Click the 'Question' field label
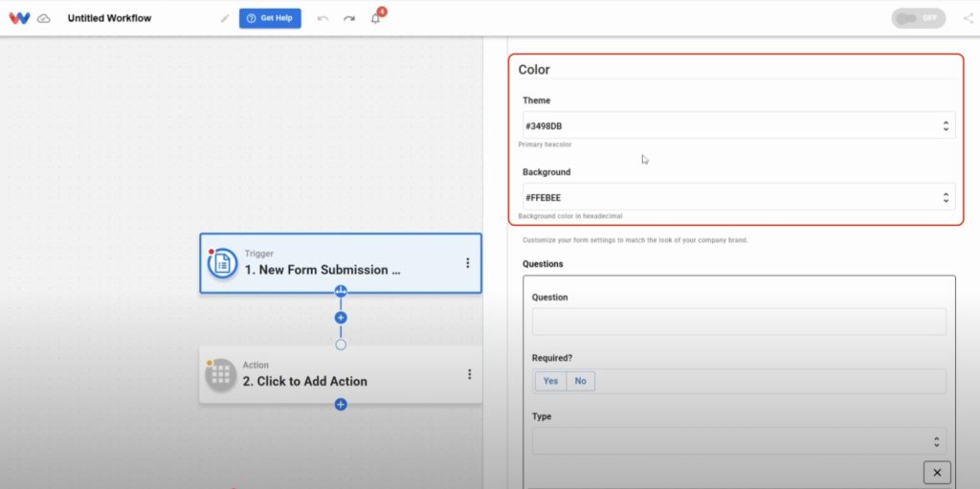This screenshot has width=980, height=489. coord(550,298)
